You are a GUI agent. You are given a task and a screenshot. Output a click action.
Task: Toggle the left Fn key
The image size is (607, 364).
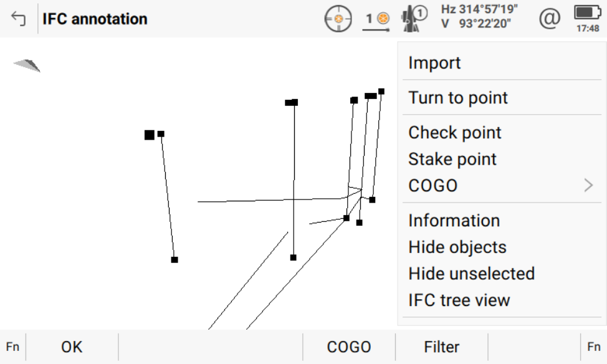point(12,347)
